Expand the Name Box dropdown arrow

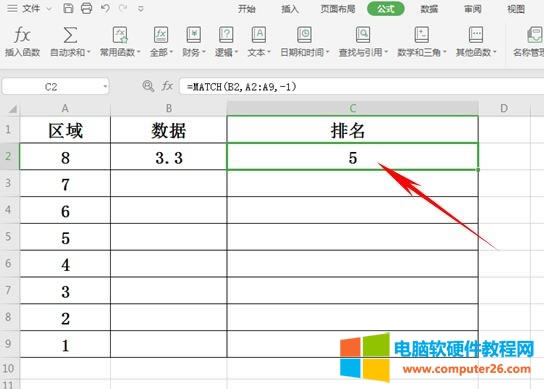[105, 86]
